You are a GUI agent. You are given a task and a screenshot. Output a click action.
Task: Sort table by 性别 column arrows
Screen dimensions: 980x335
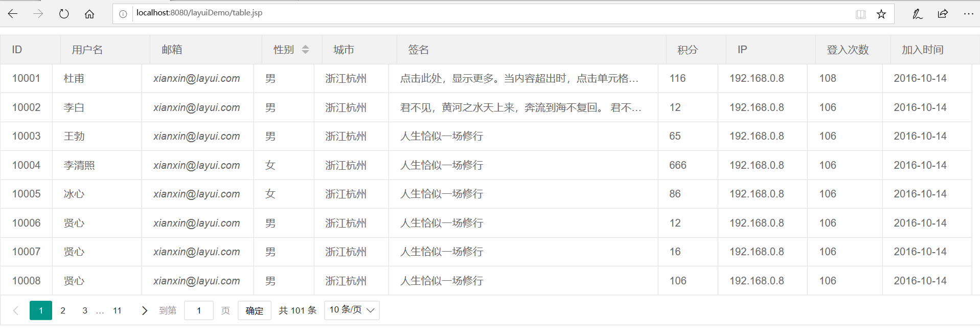point(305,50)
